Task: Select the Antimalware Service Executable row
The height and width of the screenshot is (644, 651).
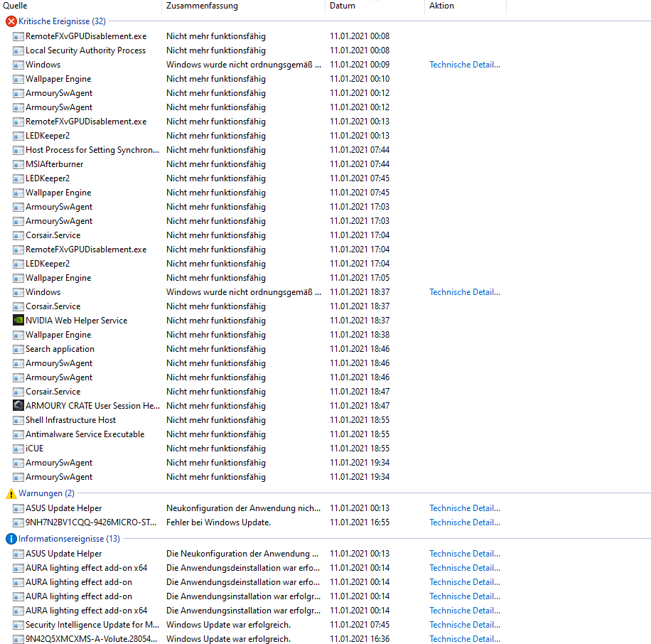Action: (x=259, y=434)
